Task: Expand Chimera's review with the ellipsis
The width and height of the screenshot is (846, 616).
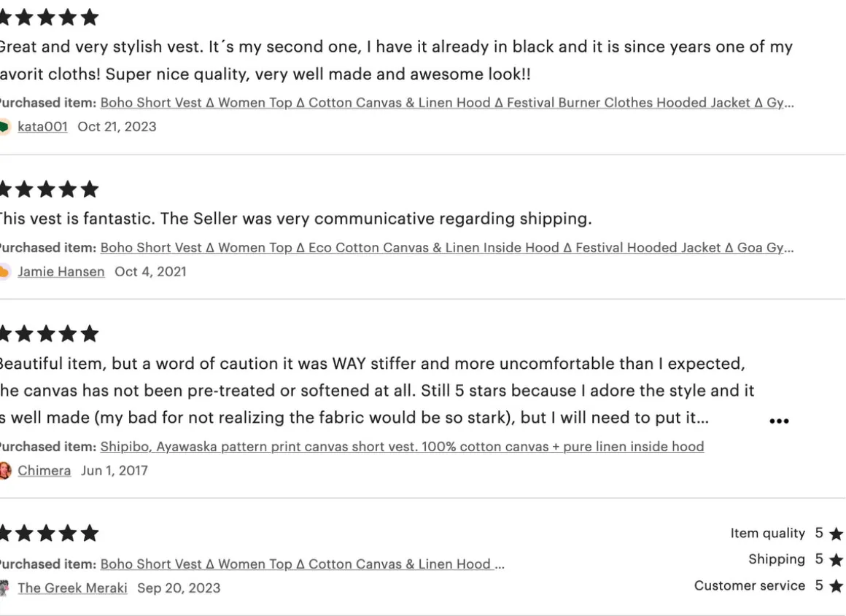Action: coord(779,421)
